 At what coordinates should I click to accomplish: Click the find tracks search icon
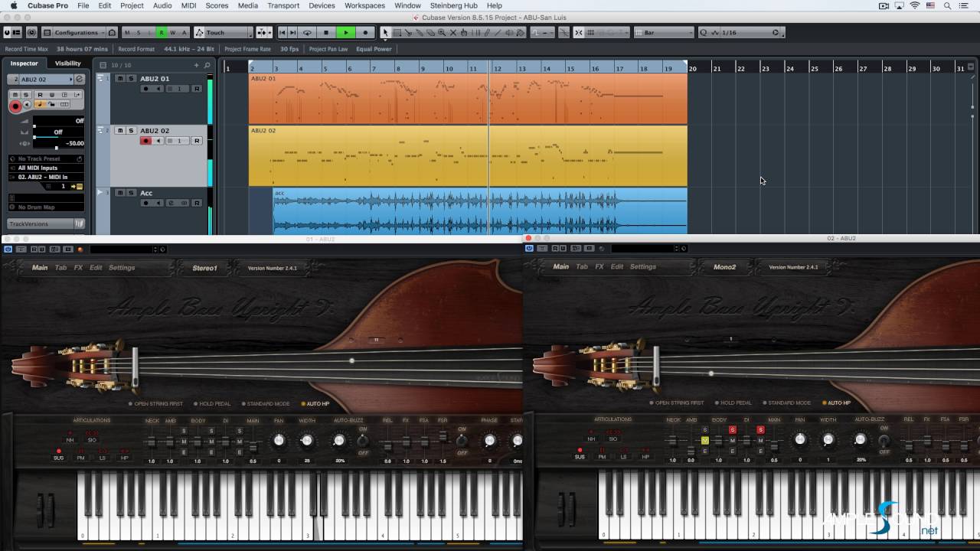(x=207, y=65)
